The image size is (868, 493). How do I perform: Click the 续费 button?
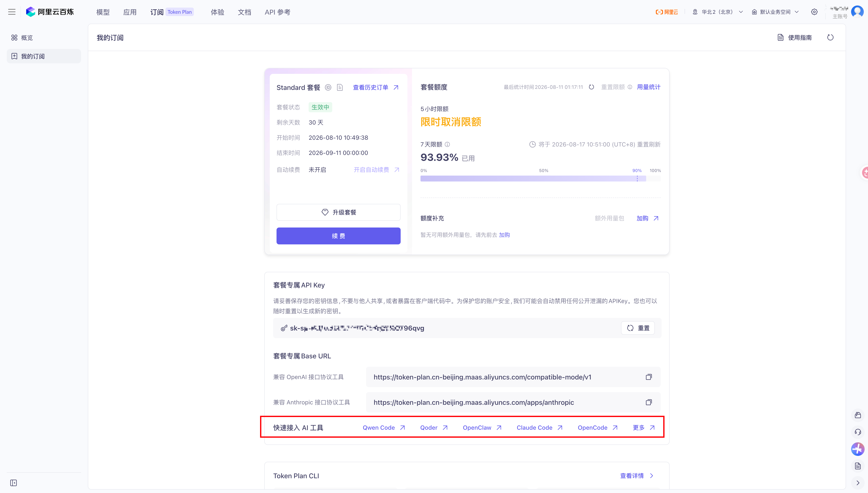pos(338,236)
